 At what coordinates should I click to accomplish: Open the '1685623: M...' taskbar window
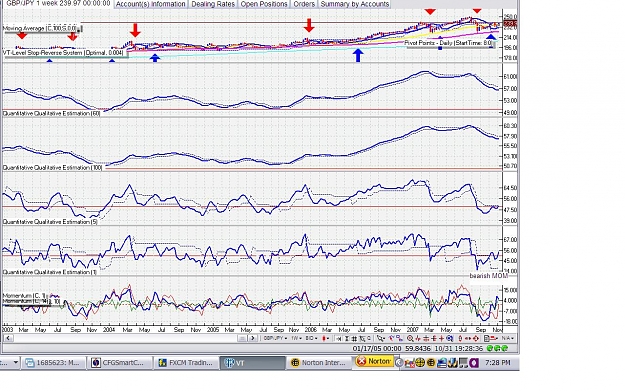pos(53,363)
